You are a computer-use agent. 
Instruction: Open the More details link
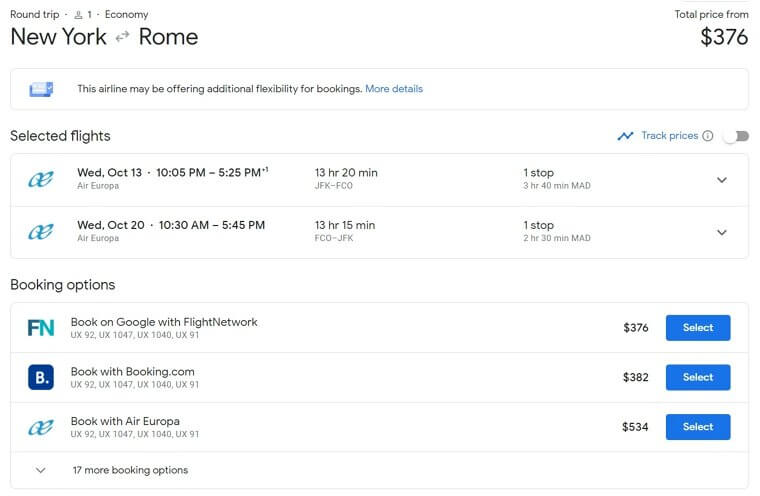(394, 89)
